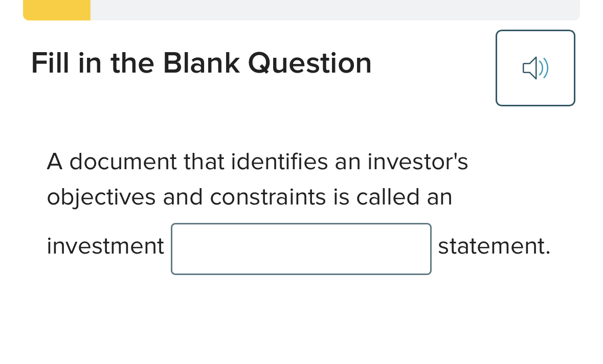Screen dimensions: 603x364
Task: Click the word 'statement' after the blank
Action: [494, 246]
